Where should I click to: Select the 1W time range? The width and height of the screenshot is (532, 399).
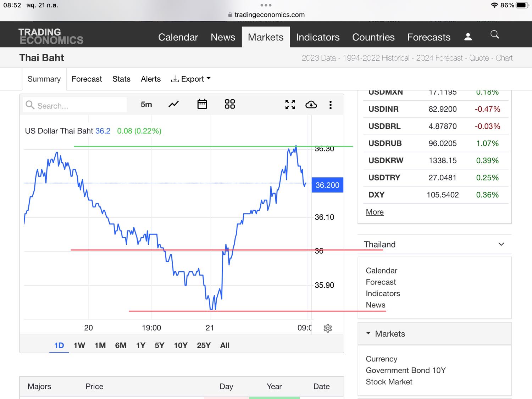(x=79, y=345)
